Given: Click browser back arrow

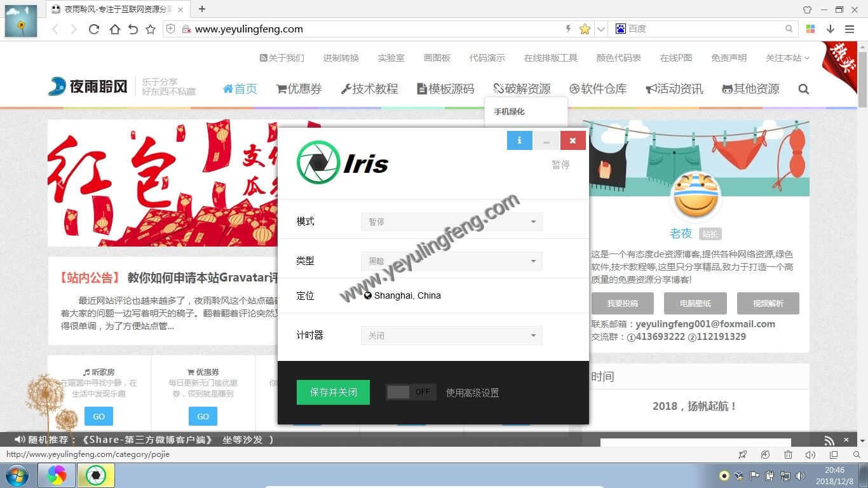Looking at the screenshot, I should (55, 29).
